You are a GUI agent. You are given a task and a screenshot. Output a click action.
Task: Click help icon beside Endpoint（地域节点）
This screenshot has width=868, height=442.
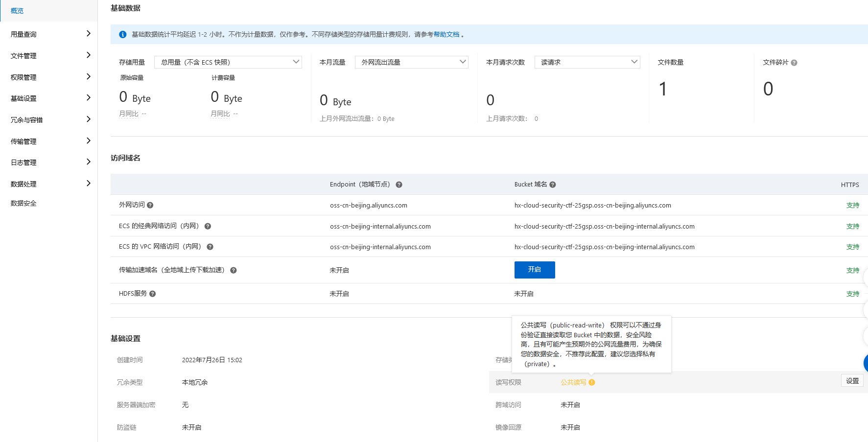[x=399, y=185]
